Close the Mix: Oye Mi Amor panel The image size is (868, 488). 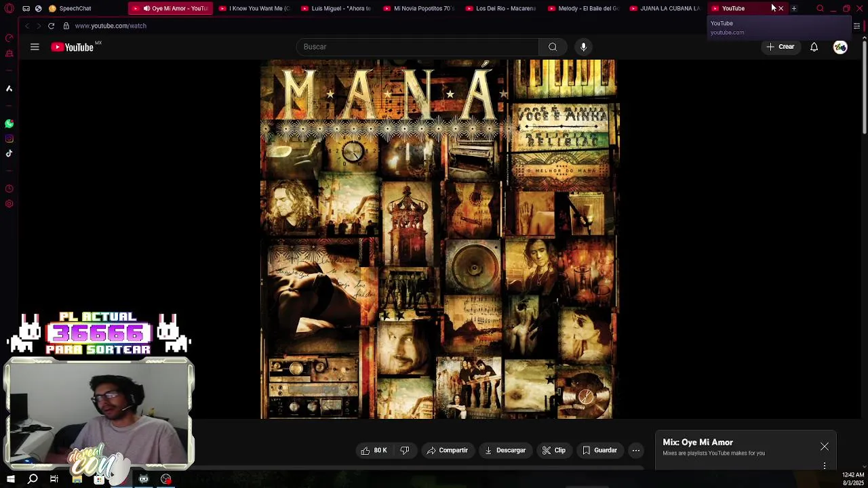coord(825,447)
